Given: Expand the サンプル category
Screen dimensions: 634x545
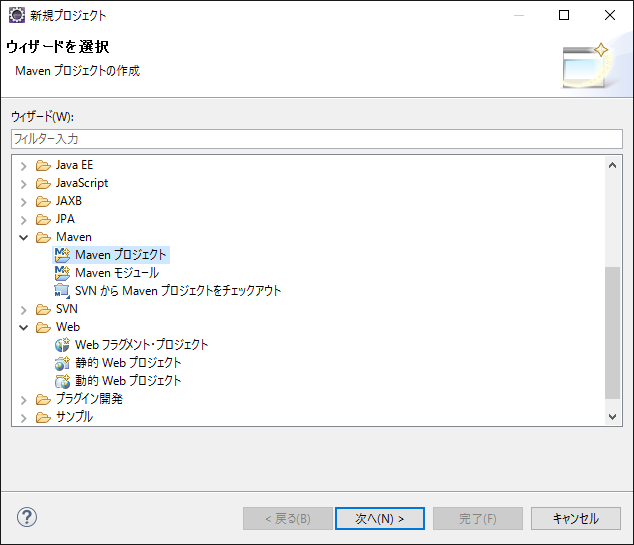Looking at the screenshot, I should (24, 418).
